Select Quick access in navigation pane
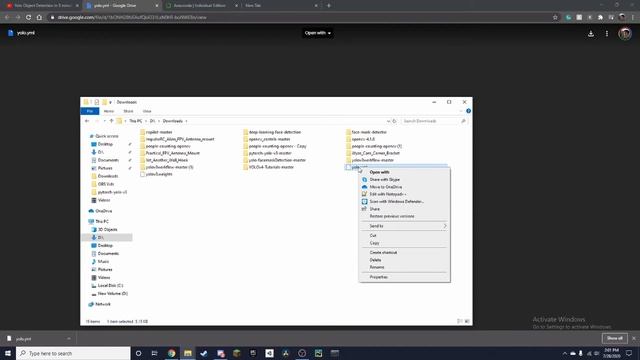640x360 pixels. [x=107, y=136]
